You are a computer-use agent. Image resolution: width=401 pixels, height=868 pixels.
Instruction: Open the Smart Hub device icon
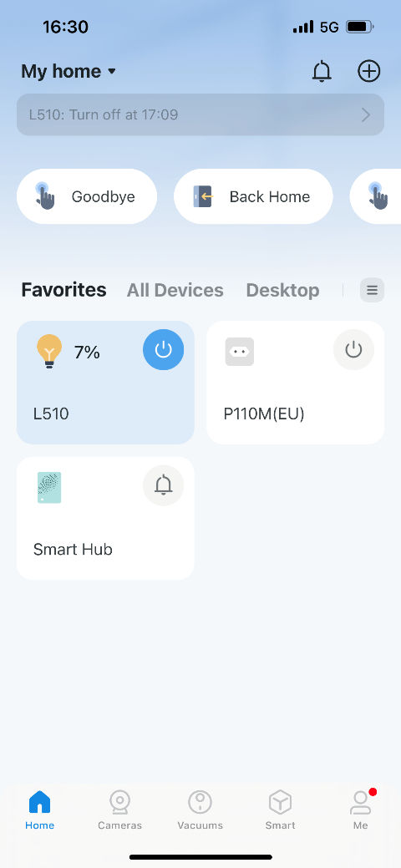tap(49, 488)
